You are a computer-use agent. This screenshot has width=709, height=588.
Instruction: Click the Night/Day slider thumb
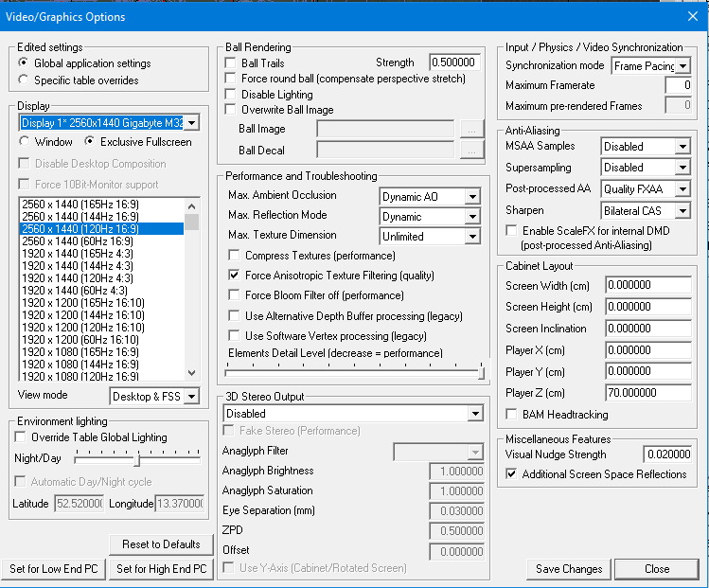(137, 460)
